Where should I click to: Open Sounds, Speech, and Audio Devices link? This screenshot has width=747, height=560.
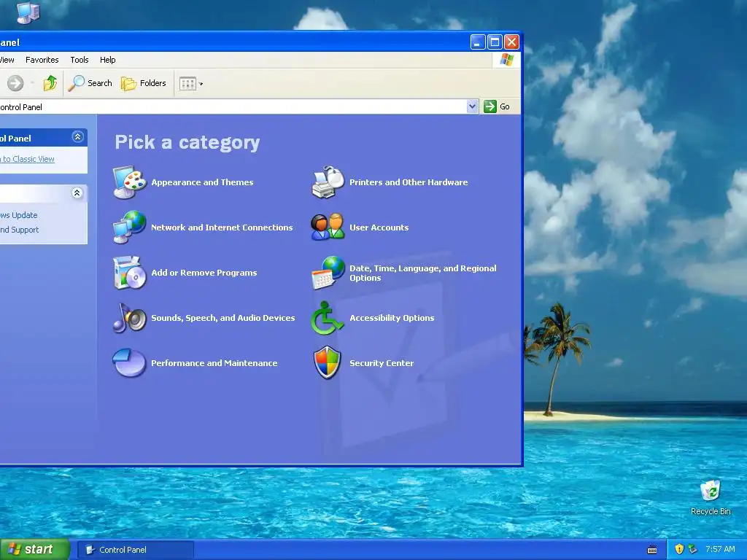pyautogui.click(x=223, y=318)
